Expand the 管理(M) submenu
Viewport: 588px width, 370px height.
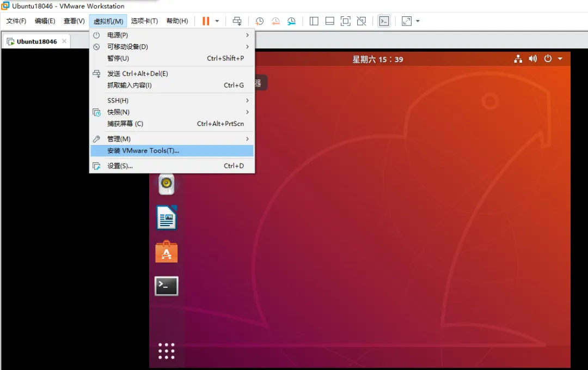(x=172, y=139)
